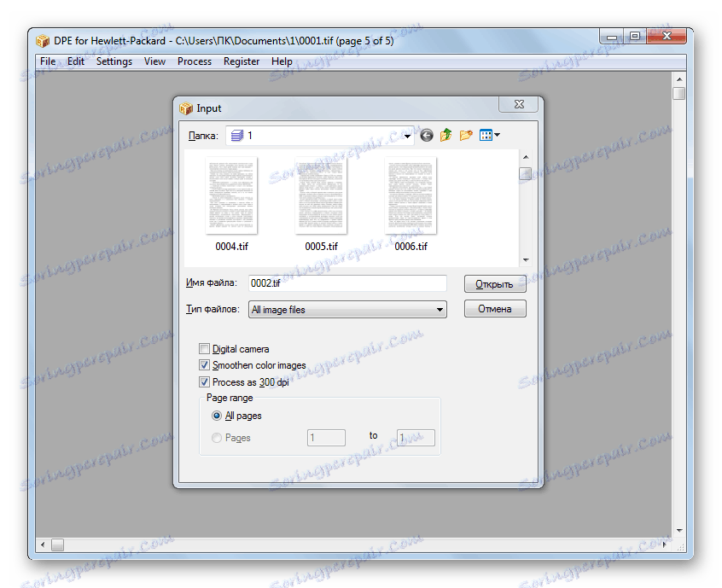
Task: Click the main window scroll left arrow
Action: click(x=43, y=544)
